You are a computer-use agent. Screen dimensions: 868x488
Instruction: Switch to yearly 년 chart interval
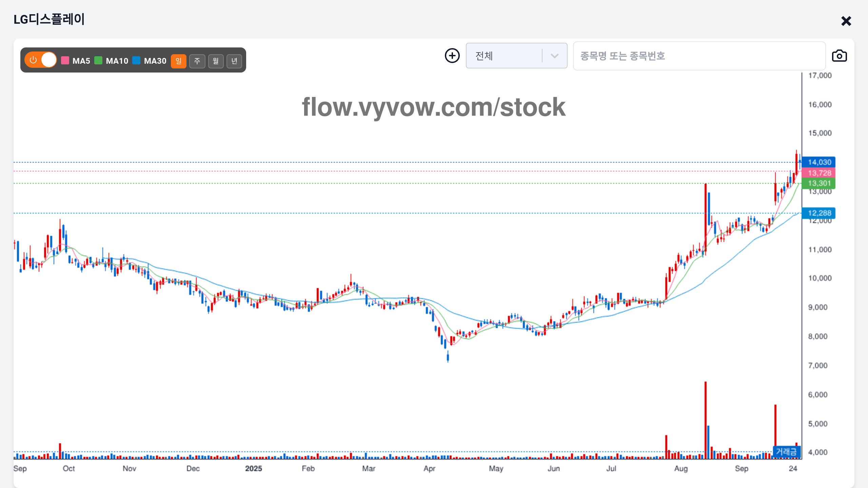coord(234,61)
